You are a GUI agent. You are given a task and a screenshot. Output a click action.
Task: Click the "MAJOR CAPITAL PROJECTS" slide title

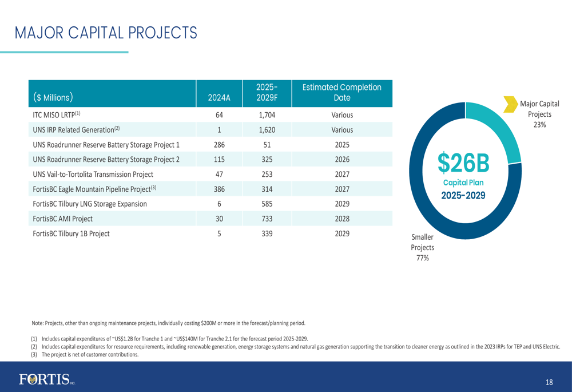point(106,33)
